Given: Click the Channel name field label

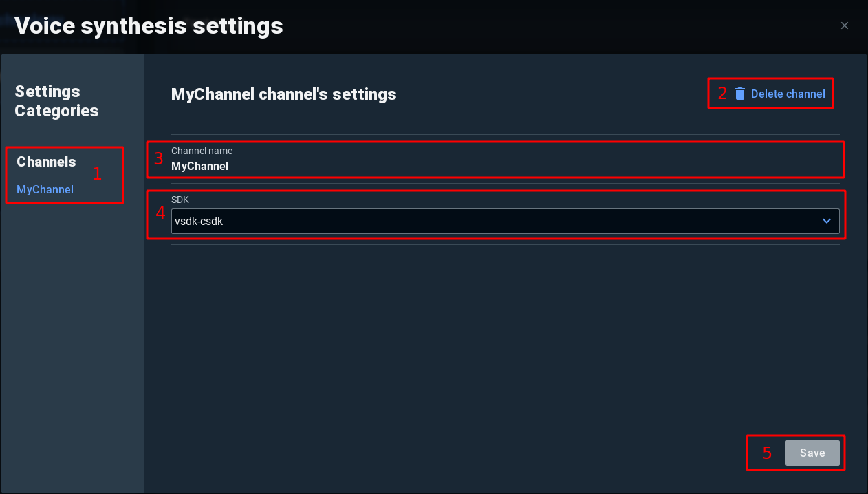Looking at the screenshot, I should [202, 151].
